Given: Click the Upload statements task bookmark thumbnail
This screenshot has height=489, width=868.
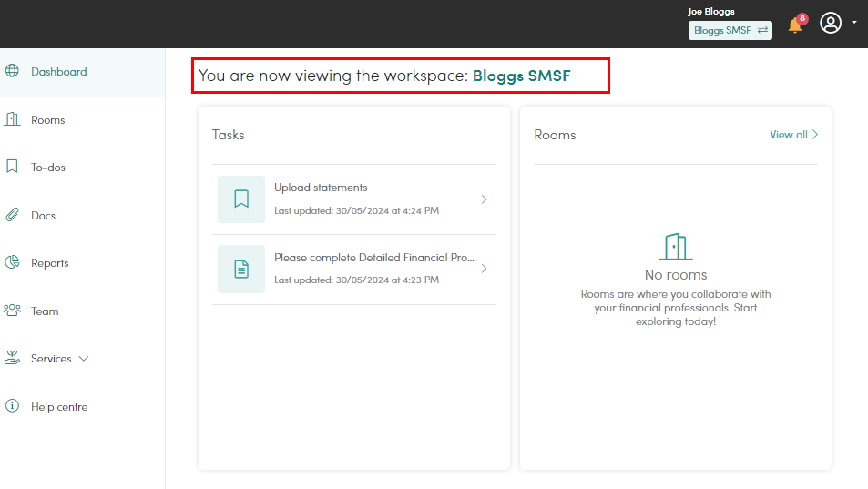Looking at the screenshot, I should (x=241, y=199).
